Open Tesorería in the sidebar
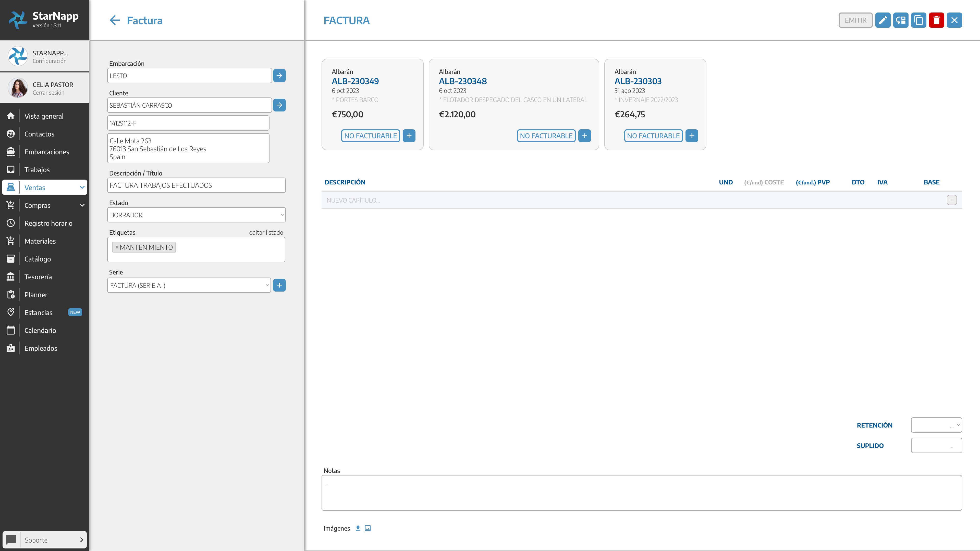 tap(38, 277)
